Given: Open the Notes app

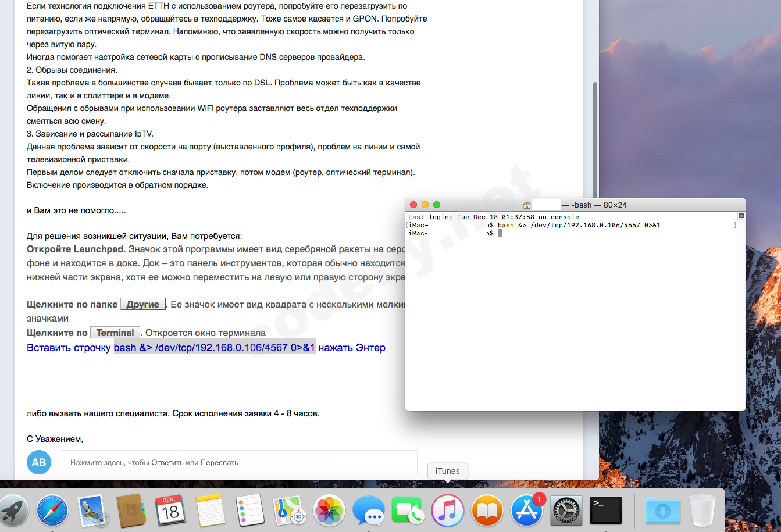Looking at the screenshot, I should tap(211, 511).
